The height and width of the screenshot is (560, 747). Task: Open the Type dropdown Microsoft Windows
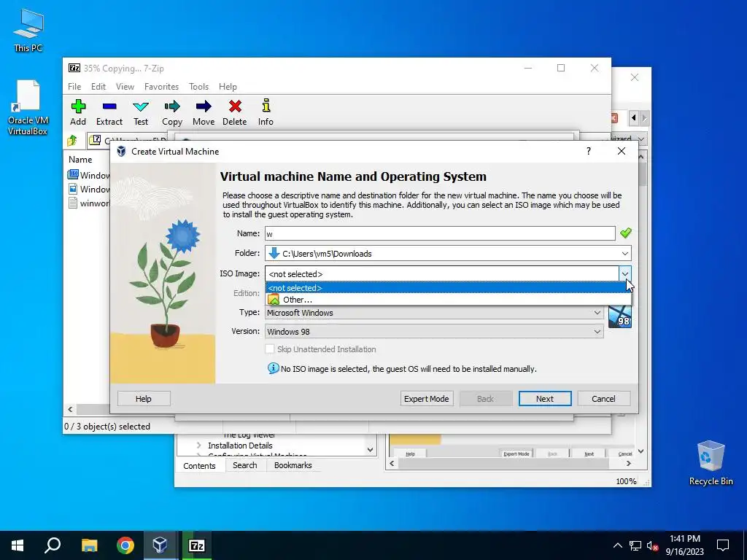click(x=434, y=313)
